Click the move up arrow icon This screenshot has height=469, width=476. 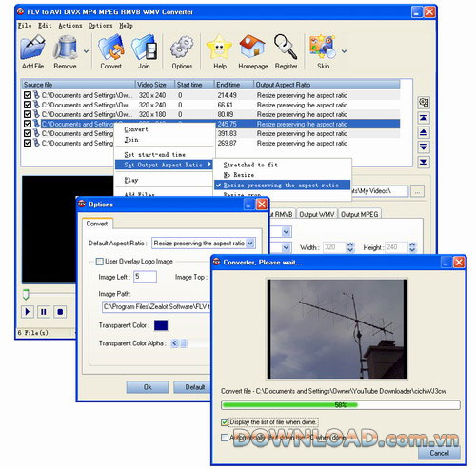[424, 132]
